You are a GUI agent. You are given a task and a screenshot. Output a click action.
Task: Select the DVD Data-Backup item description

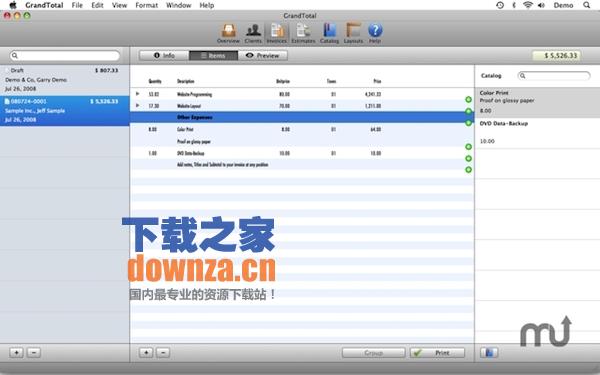[191, 153]
